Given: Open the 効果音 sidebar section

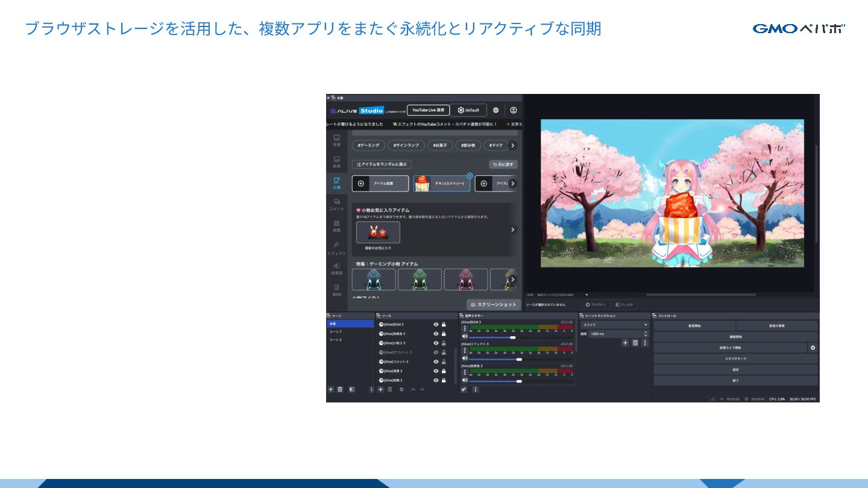Looking at the screenshot, I should (336, 269).
